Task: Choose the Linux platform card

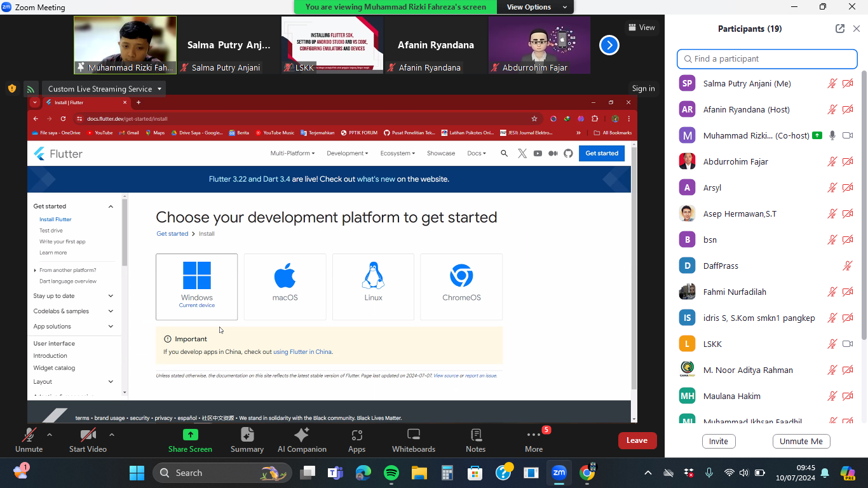Action: pos(373,287)
